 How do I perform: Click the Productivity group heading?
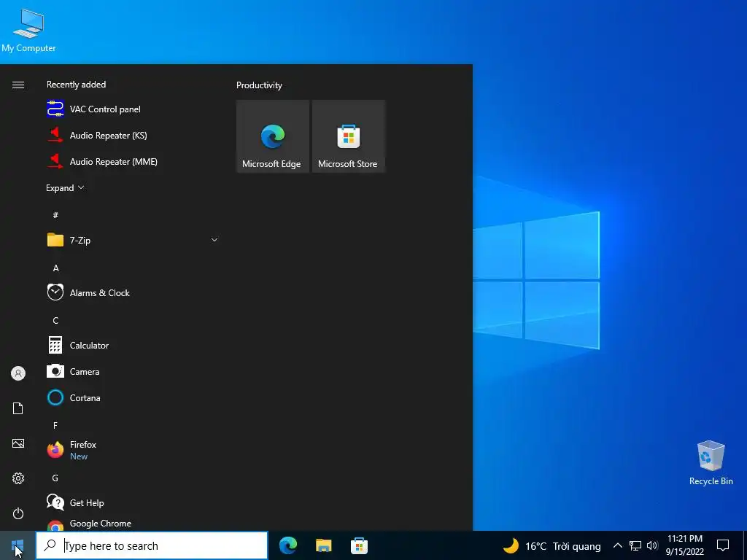(x=259, y=85)
